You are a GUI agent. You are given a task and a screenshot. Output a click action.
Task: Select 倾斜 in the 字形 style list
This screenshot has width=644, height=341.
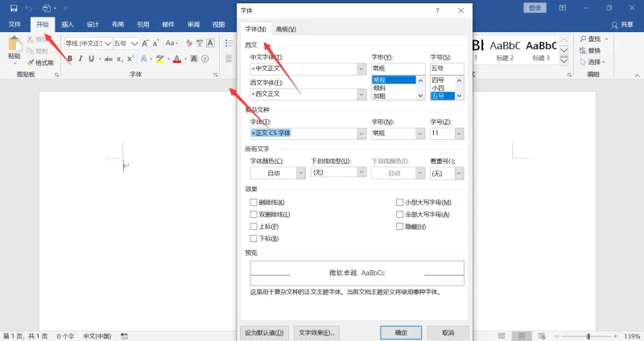[x=379, y=88]
